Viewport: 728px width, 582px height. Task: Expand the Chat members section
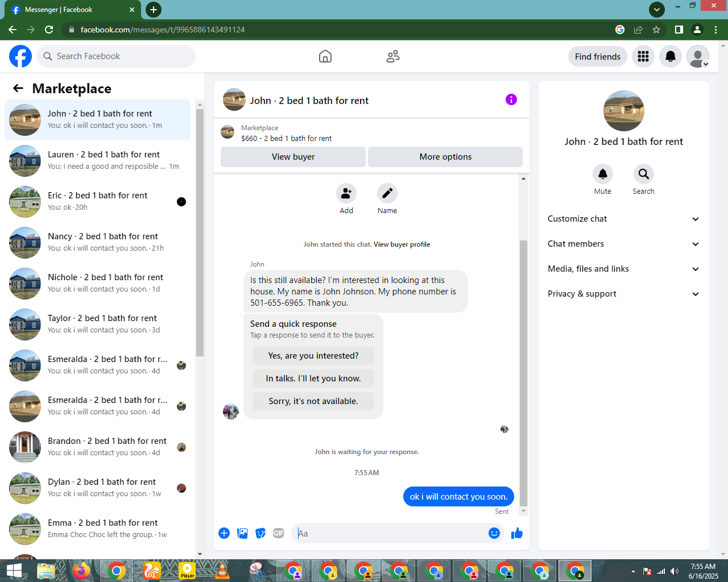(x=624, y=244)
